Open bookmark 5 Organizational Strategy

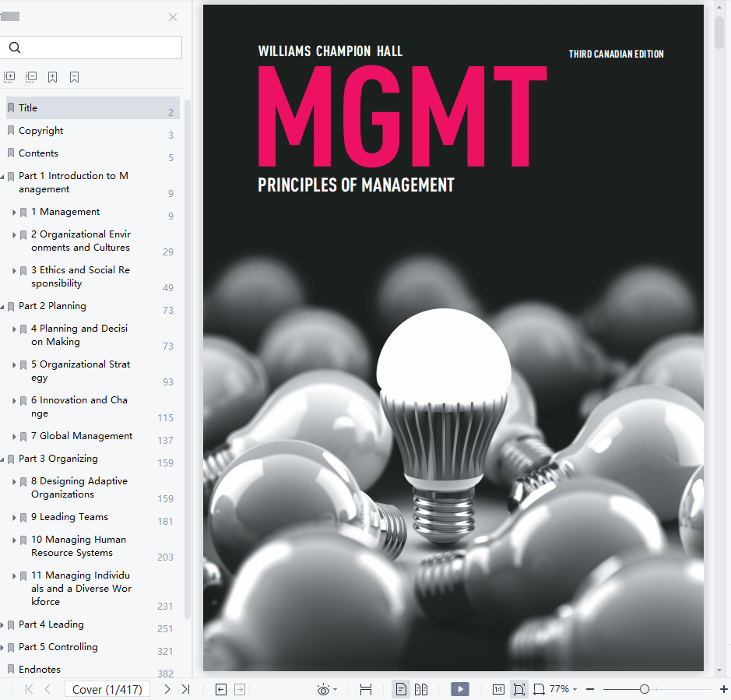(x=81, y=371)
